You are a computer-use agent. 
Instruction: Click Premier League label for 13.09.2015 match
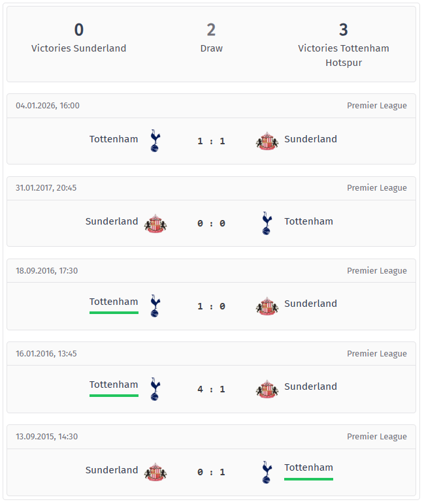tap(376, 437)
